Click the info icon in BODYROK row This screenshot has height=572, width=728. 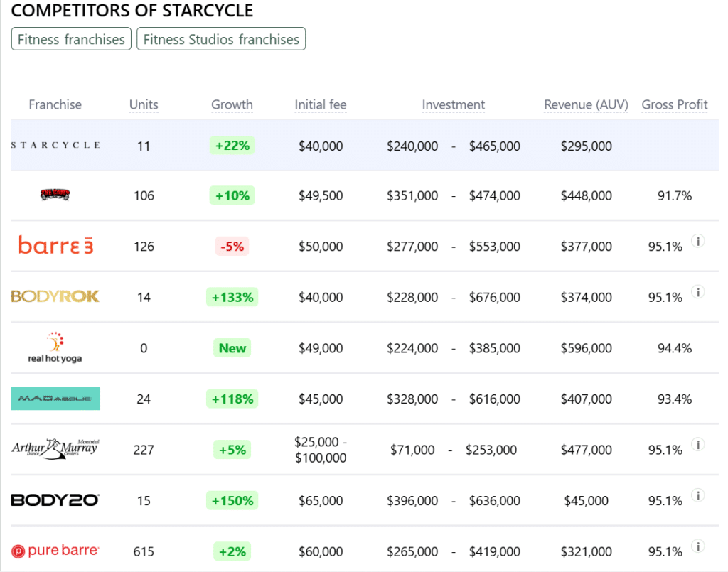(x=698, y=292)
